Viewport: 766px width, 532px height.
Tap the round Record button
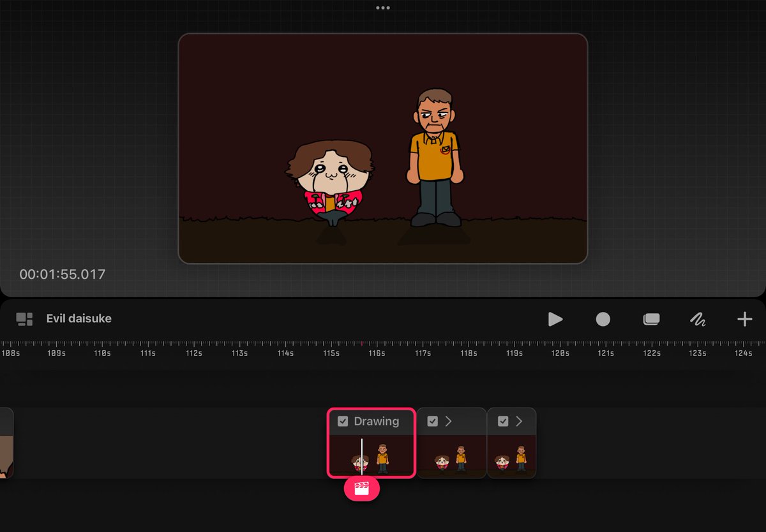click(x=603, y=319)
